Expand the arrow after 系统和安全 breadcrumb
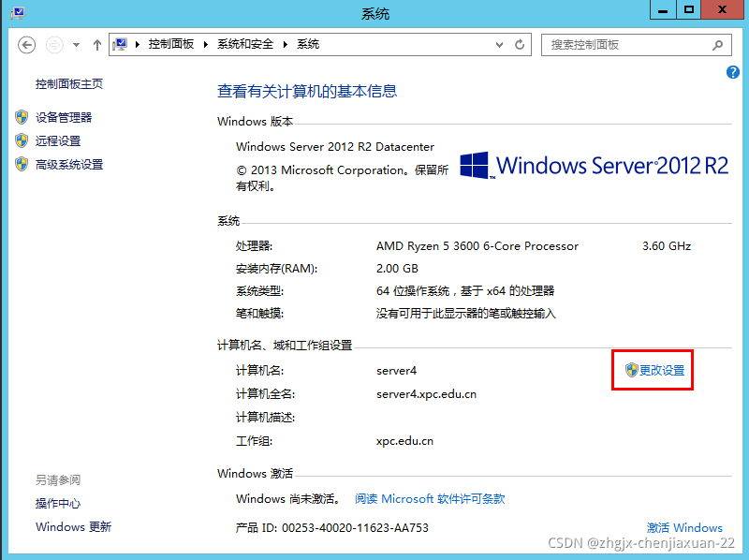The image size is (749, 560). click(286, 44)
